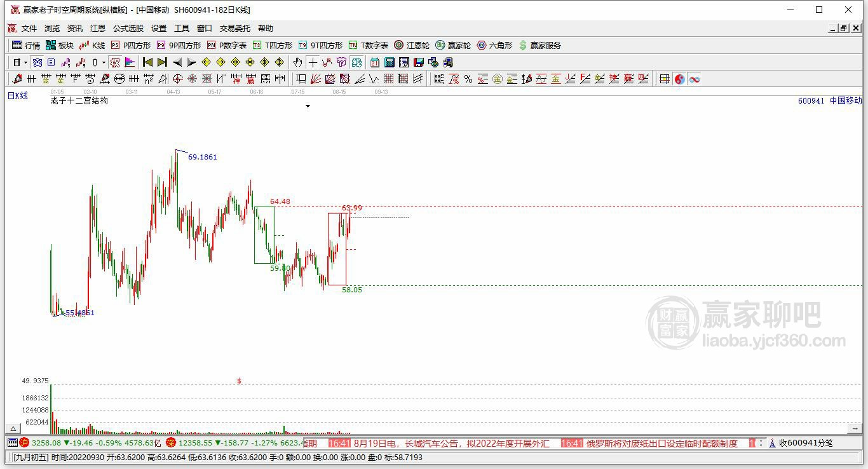Open the T数字表 tool
The height and width of the screenshot is (469, 868).
pos(369,45)
